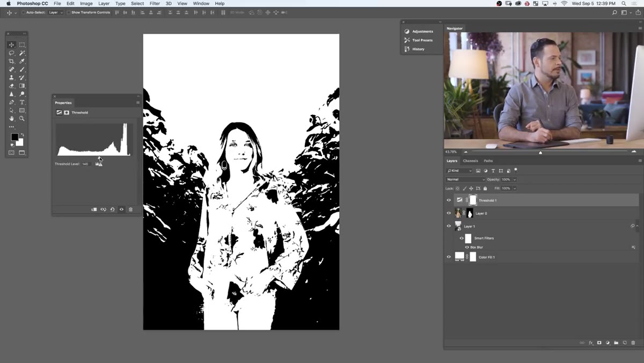This screenshot has width=644, height=363.
Task: Click the Filter for type layers icon
Action: tap(493, 171)
